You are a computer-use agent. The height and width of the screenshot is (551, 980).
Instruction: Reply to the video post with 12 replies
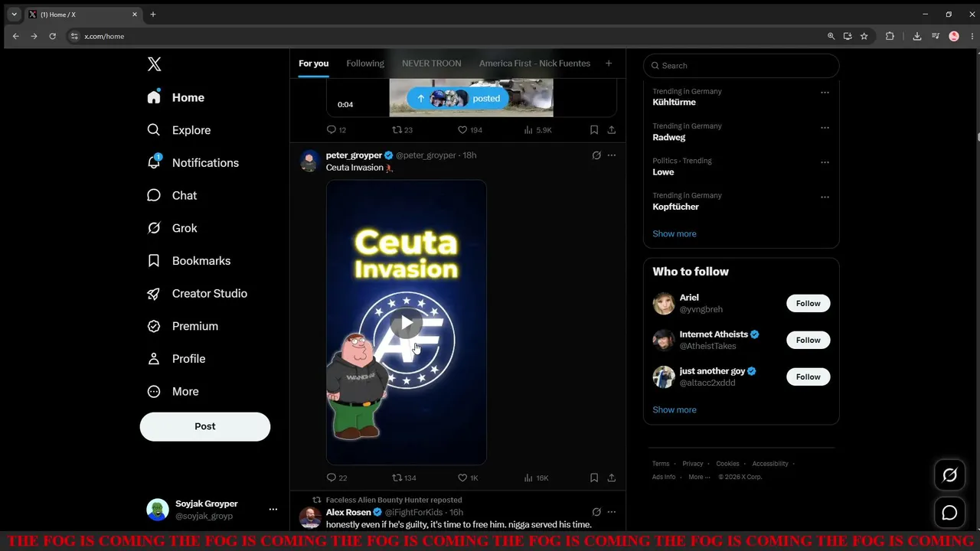coord(336,130)
